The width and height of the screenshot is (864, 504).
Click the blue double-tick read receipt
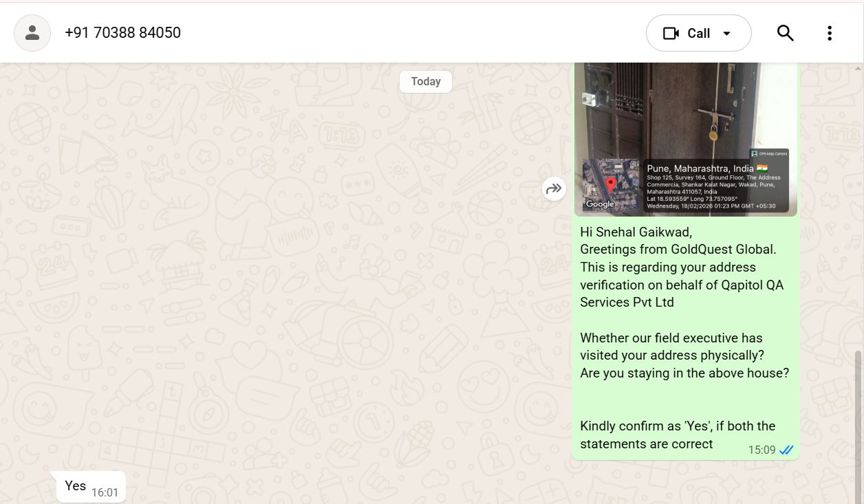[786, 450]
